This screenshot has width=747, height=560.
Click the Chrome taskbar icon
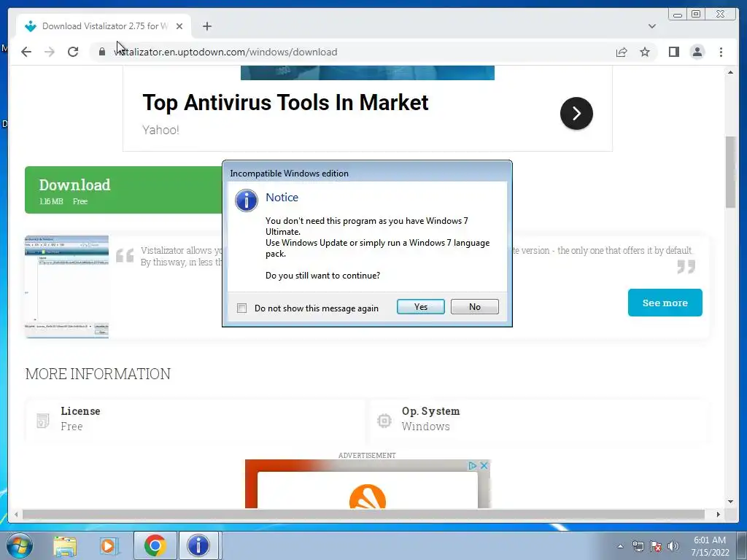(x=155, y=545)
